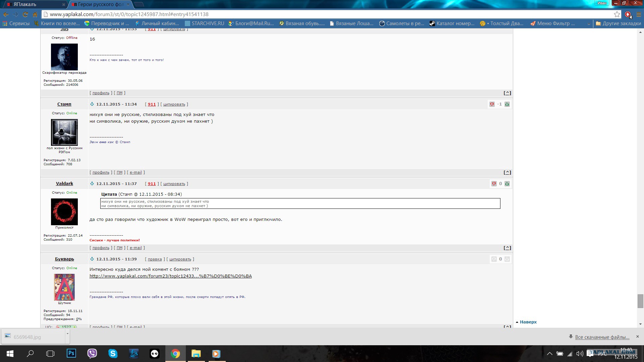The width and height of the screenshot is (644, 362).
Task: Open Skype from the taskbar
Action: (113, 354)
